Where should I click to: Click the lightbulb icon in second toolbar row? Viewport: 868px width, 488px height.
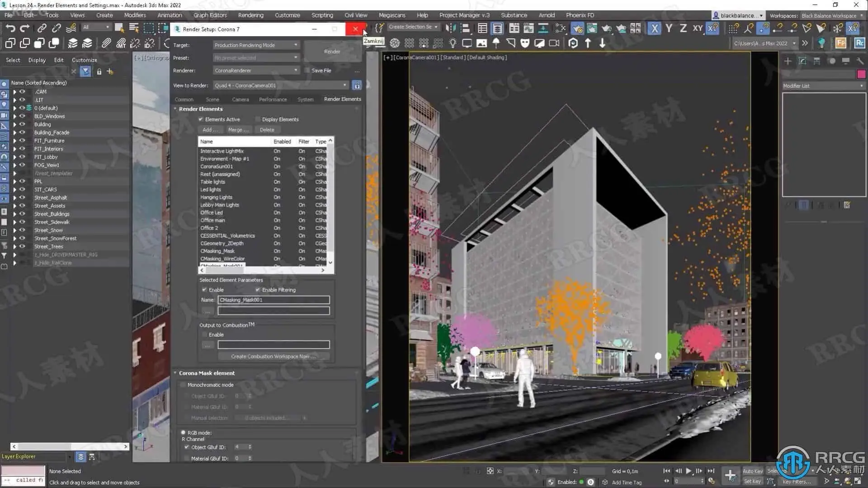tap(453, 43)
